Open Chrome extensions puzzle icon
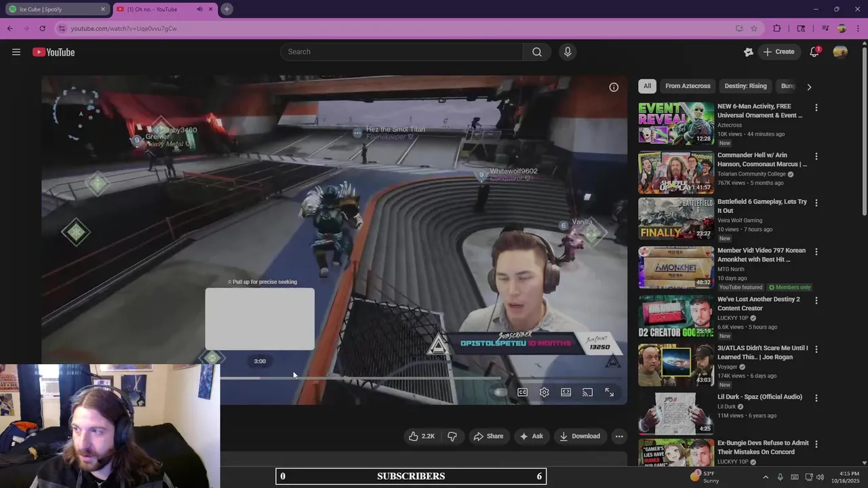Image resolution: width=868 pixels, height=488 pixels. click(777, 28)
